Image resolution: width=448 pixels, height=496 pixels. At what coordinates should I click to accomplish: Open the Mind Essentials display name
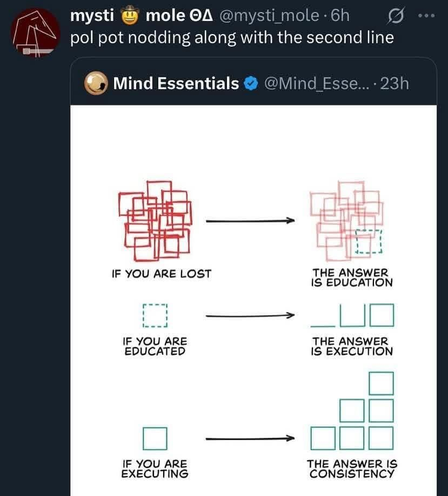pos(176,83)
